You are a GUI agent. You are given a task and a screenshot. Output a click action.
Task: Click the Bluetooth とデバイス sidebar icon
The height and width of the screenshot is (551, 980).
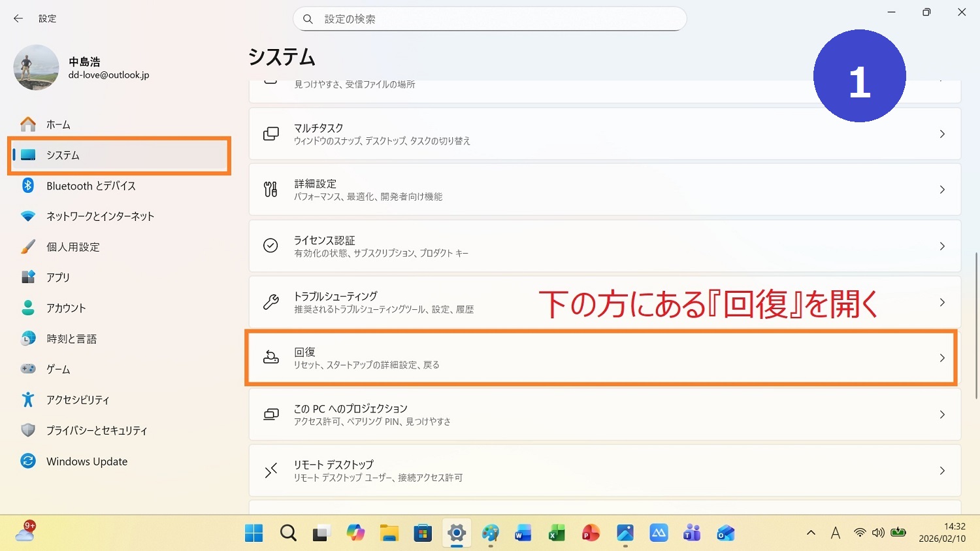(x=28, y=186)
